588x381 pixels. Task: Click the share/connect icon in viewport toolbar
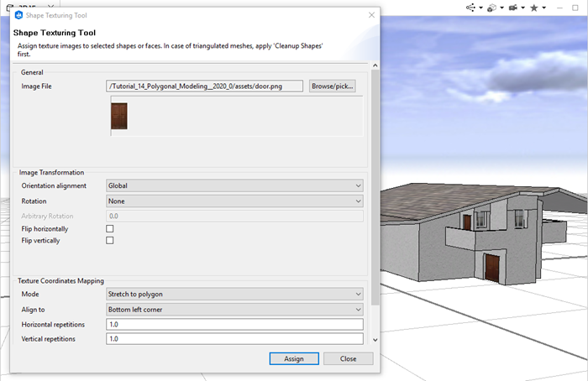point(472,8)
